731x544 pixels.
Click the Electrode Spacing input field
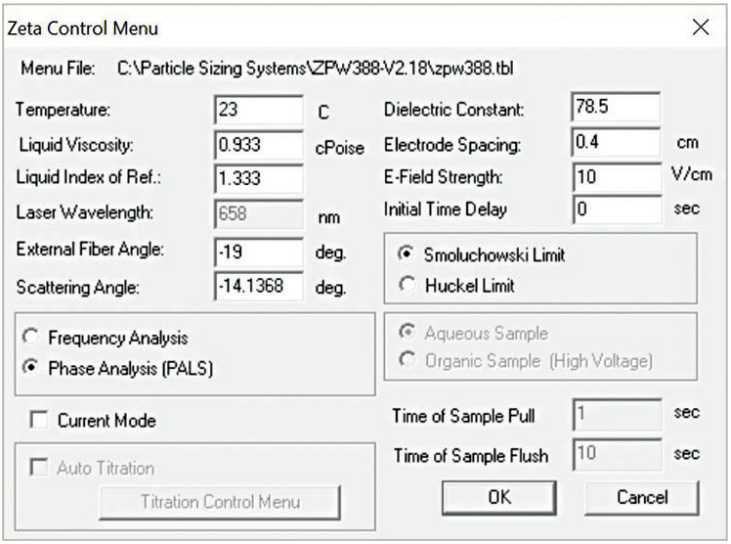click(x=616, y=141)
